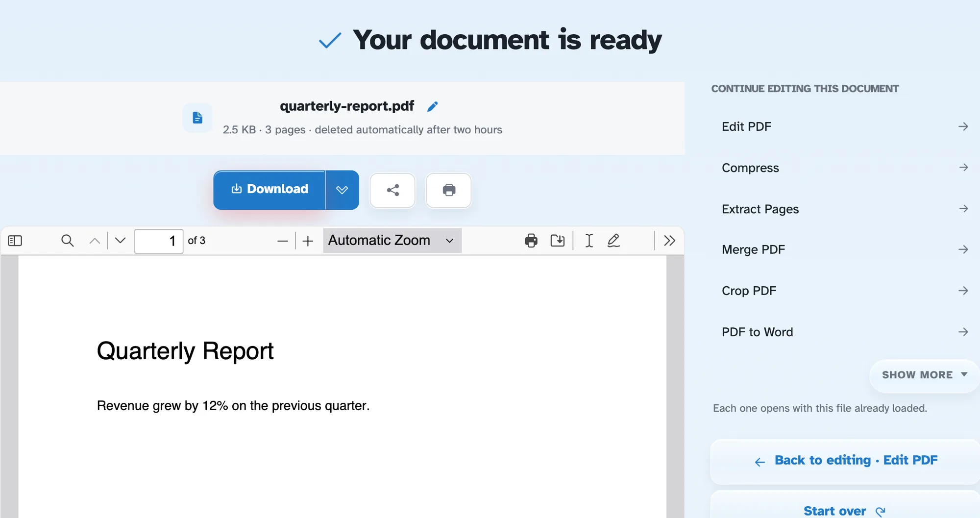Click the file details line '2.5 KB · 3 pages'
Viewport: 980px width, 518px height.
coord(363,130)
